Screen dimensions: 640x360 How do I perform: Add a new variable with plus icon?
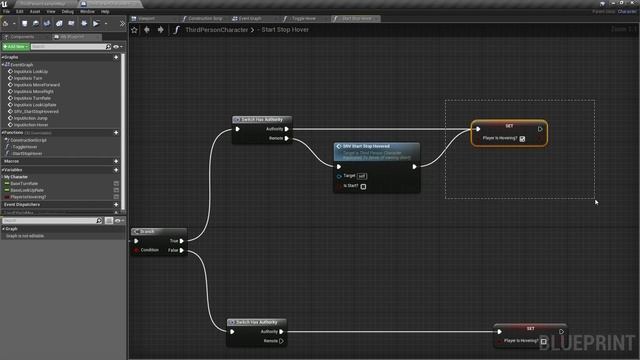[x=116, y=170]
